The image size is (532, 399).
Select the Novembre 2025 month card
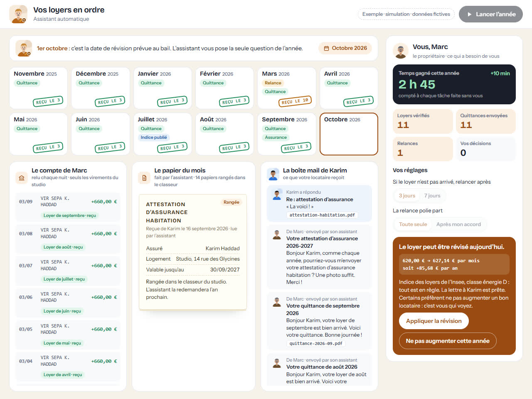pyautogui.click(x=38, y=88)
